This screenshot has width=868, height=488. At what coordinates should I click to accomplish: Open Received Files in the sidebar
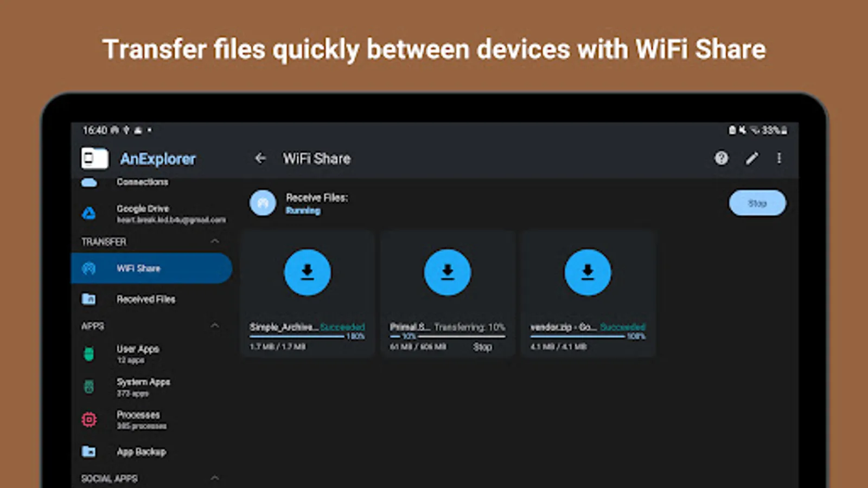(x=152, y=299)
